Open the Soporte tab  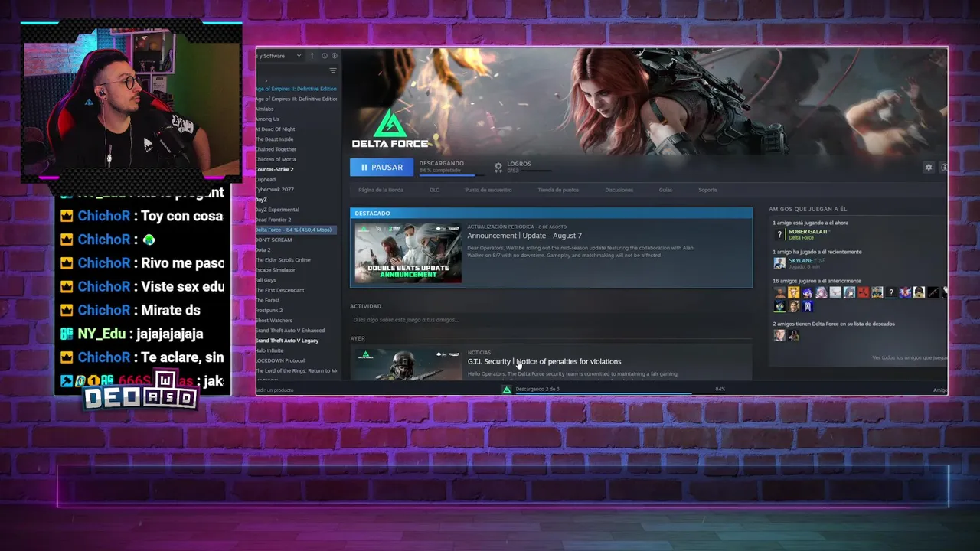[707, 190]
